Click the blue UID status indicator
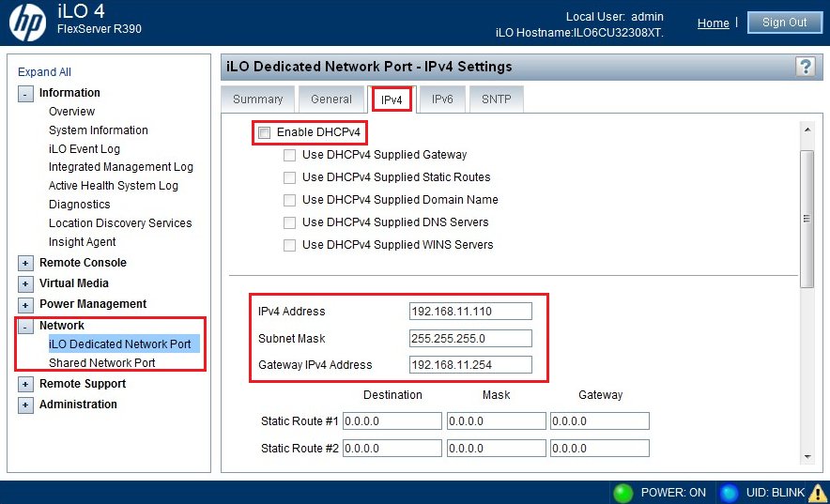Screen dimensions: 830x504 (729, 493)
